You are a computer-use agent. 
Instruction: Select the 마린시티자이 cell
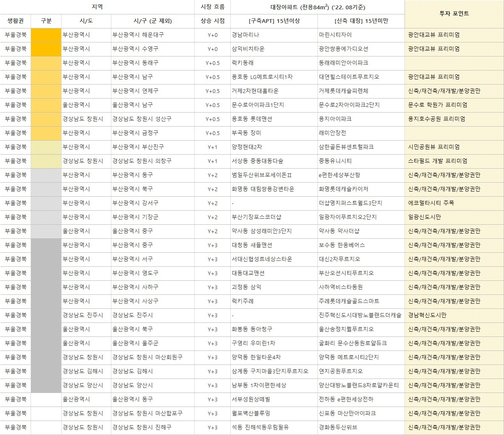point(361,35)
